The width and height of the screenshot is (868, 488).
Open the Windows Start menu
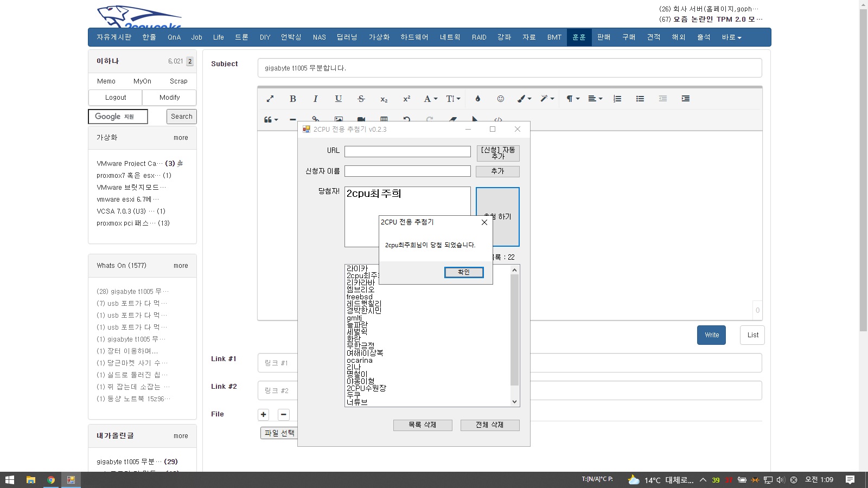click(x=9, y=480)
